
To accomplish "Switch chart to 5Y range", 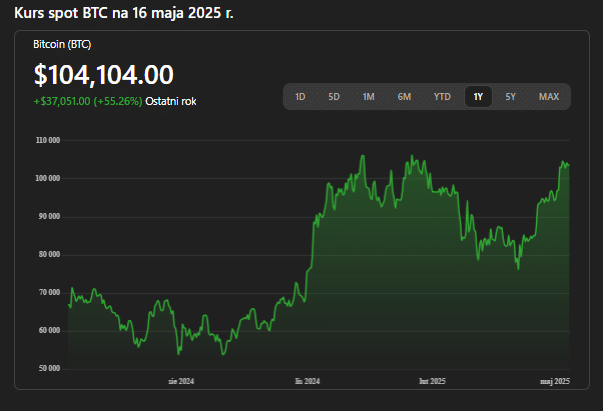I will (x=510, y=97).
